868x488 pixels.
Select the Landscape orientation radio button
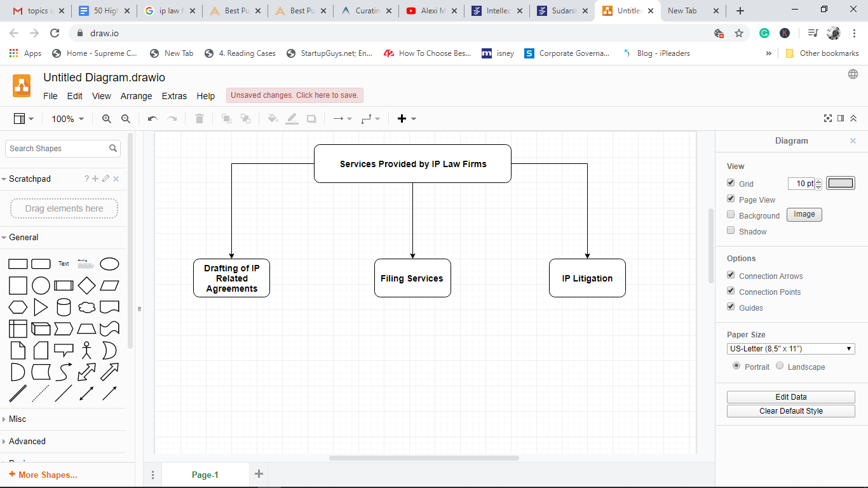780,366
